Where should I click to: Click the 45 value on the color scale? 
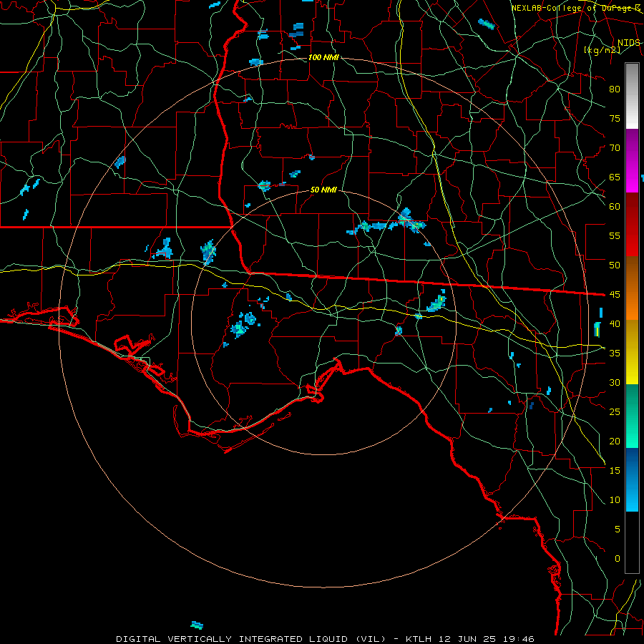point(615,295)
